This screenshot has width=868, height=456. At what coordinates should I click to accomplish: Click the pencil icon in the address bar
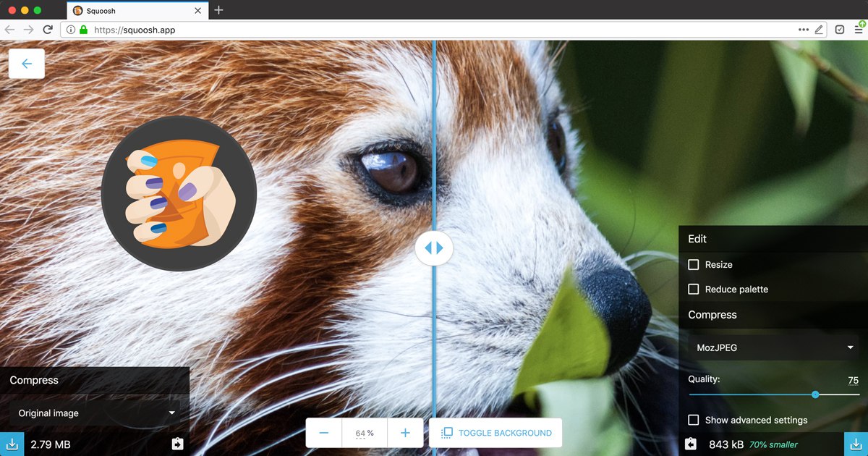[x=819, y=30]
